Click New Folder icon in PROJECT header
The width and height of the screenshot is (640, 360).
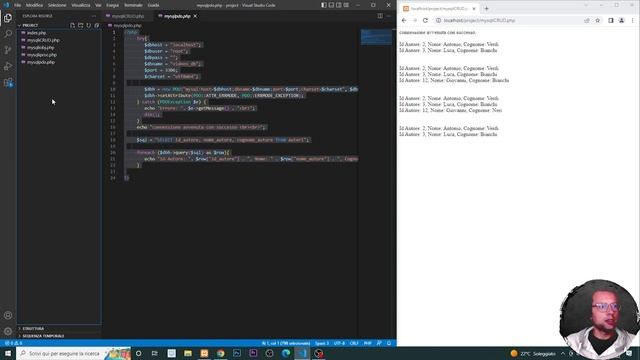coord(80,25)
